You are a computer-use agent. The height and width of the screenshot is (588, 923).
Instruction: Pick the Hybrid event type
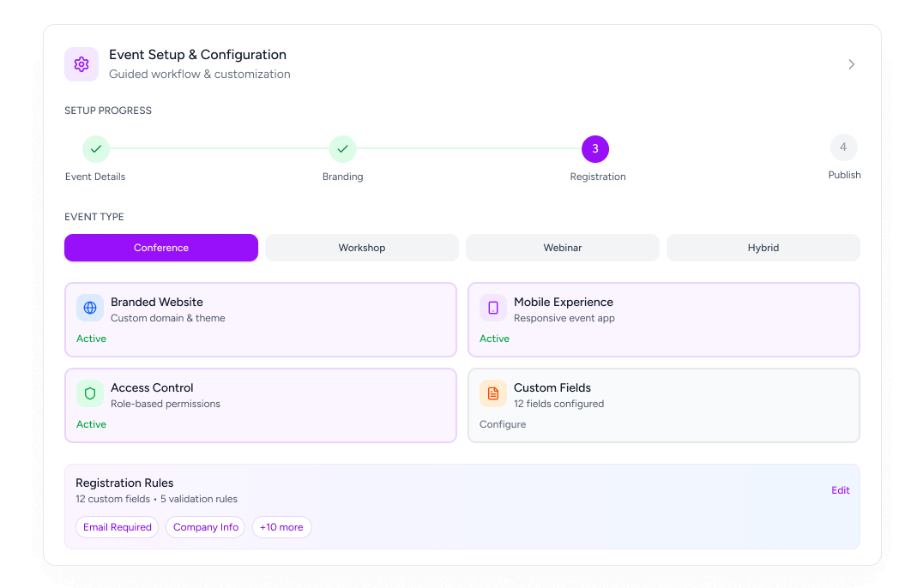[x=763, y=248]
